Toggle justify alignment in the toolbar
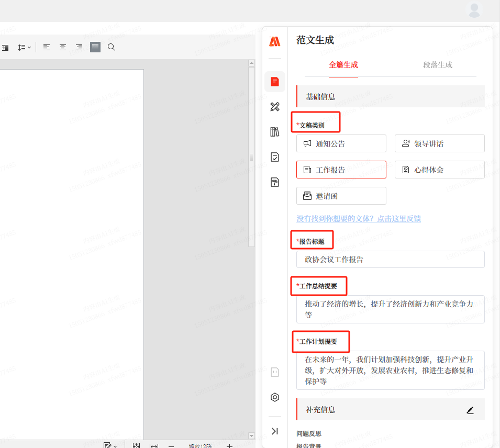This screenshot has height=448, width=500. coord(95,47)
